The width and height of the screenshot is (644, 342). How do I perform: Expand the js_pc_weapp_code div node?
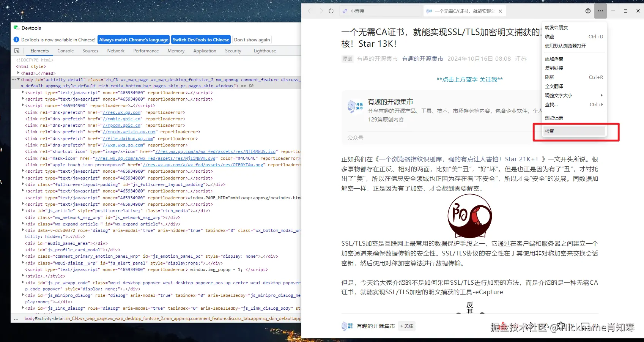point(23,283)
